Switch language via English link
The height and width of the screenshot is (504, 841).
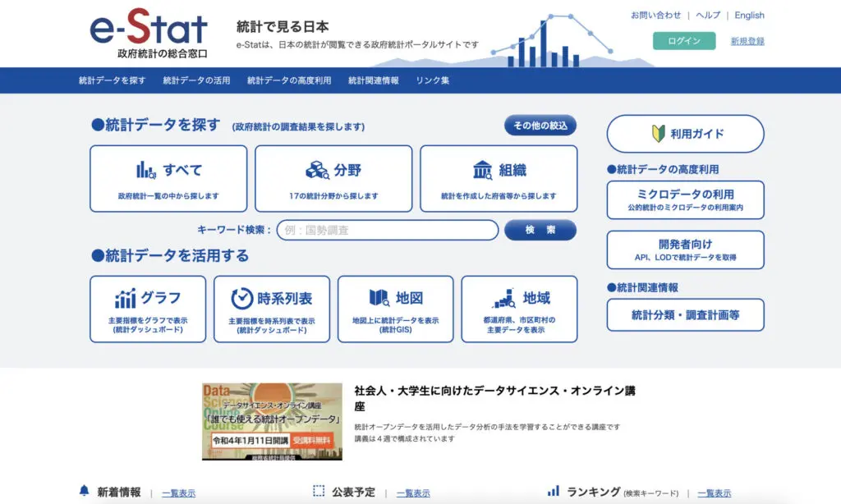point(749,15)
